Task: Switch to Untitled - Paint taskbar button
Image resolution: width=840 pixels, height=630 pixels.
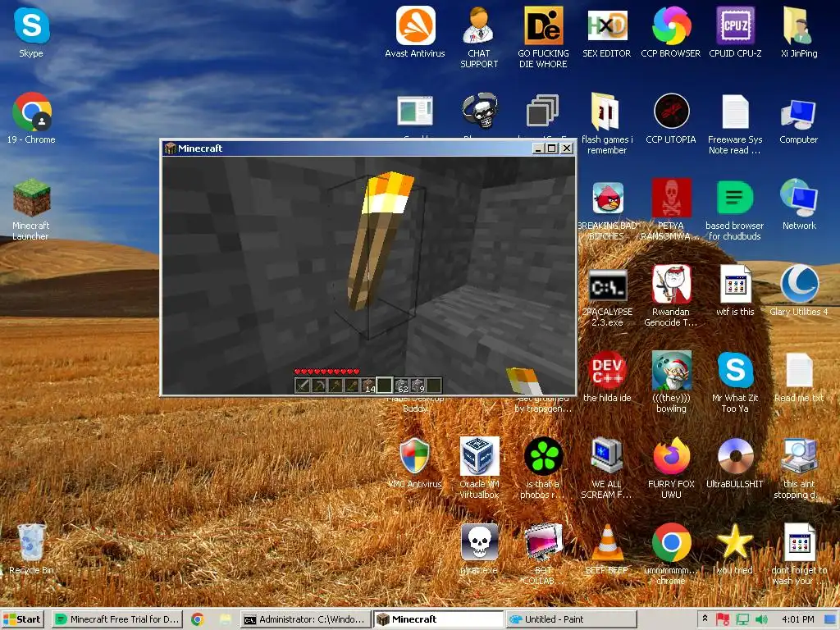Action: pyautogui.click(x=572, y=619)
